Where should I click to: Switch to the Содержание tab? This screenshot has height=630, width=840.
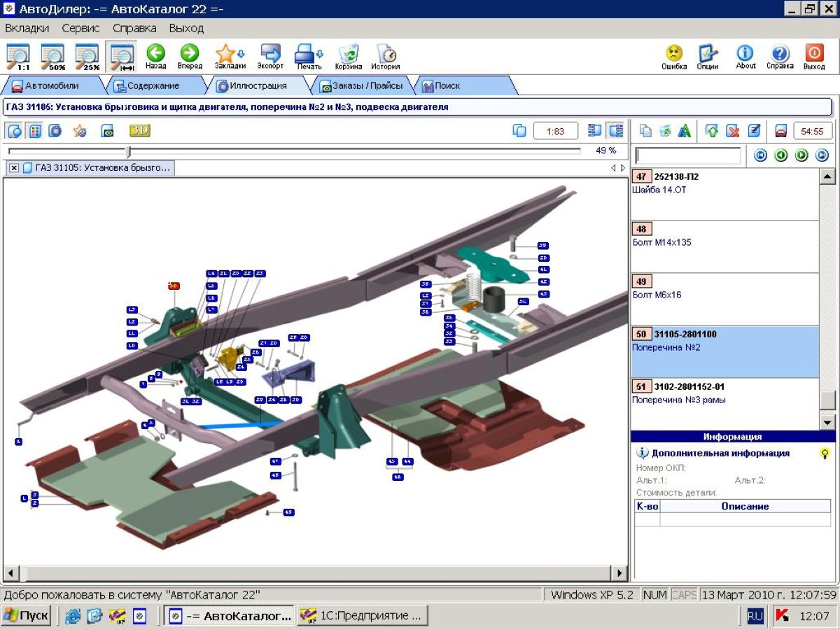pyautogui.click(x=153, y=85)
